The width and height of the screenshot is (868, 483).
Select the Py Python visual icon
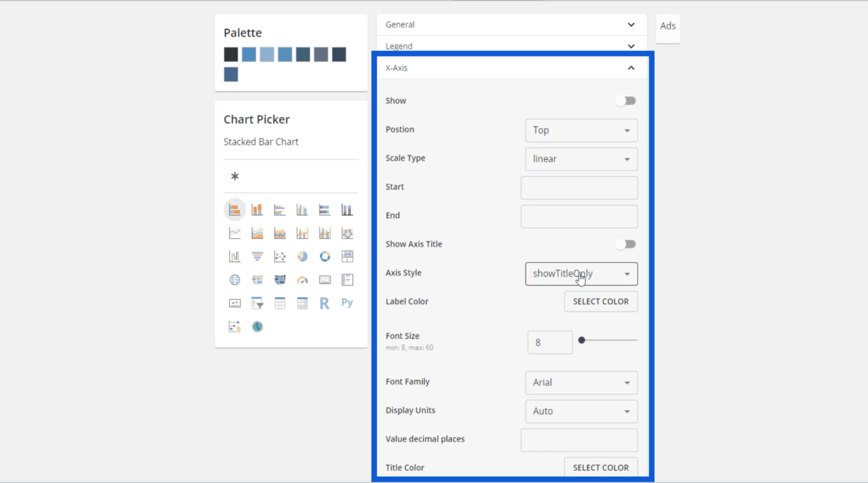tap(347, 303)
